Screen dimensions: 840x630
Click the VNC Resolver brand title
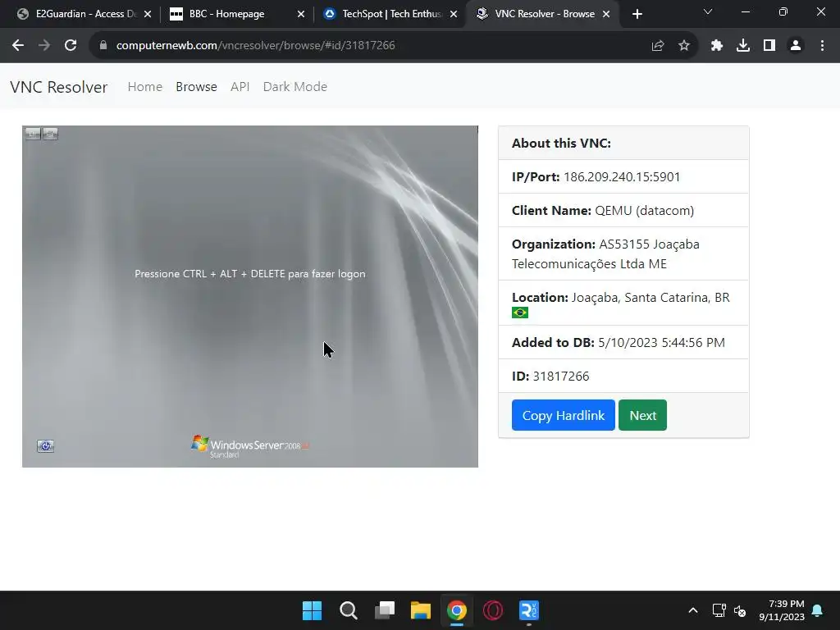click(59, 87)
